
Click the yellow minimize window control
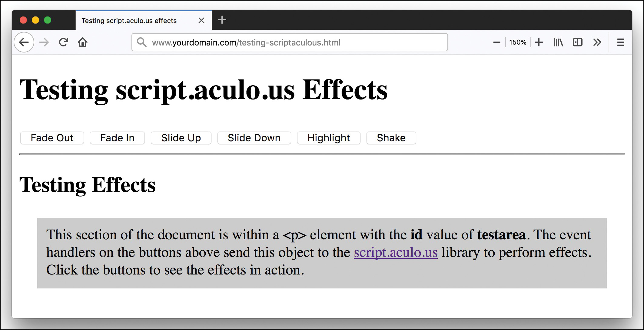pyautogui.click(x=36, y=20)
